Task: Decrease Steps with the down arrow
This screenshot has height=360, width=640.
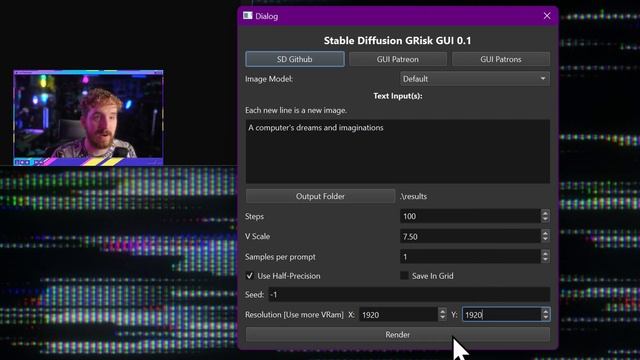Action: [545, 220]
